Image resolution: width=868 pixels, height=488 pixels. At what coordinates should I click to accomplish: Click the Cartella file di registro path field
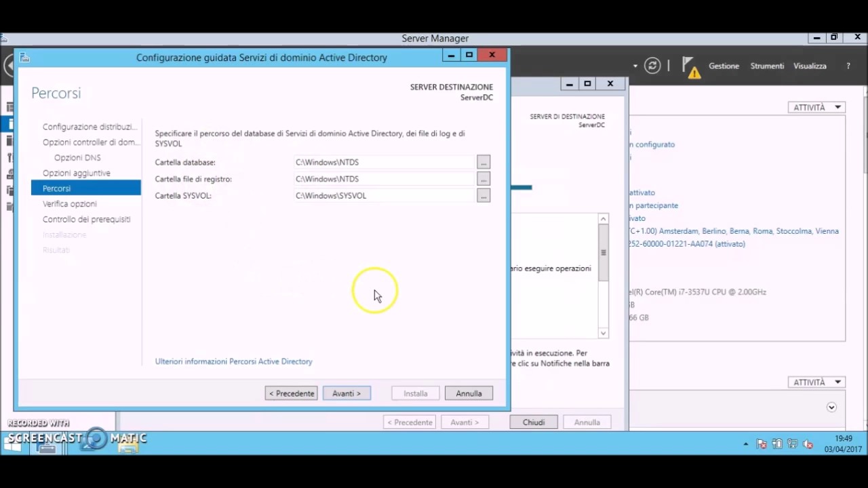pos(383,179)
